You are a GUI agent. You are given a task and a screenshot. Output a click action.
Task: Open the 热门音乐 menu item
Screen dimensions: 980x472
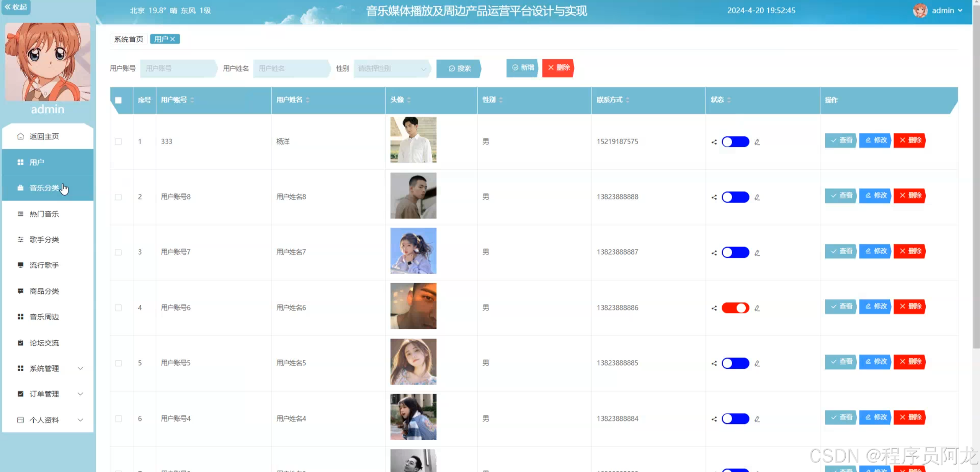click(44, 214)
